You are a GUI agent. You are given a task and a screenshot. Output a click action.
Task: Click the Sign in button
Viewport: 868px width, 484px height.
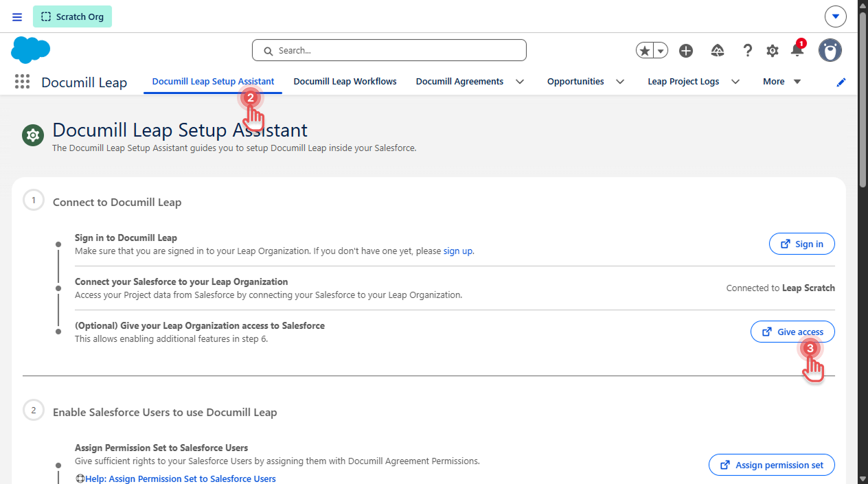pos(801,244)
